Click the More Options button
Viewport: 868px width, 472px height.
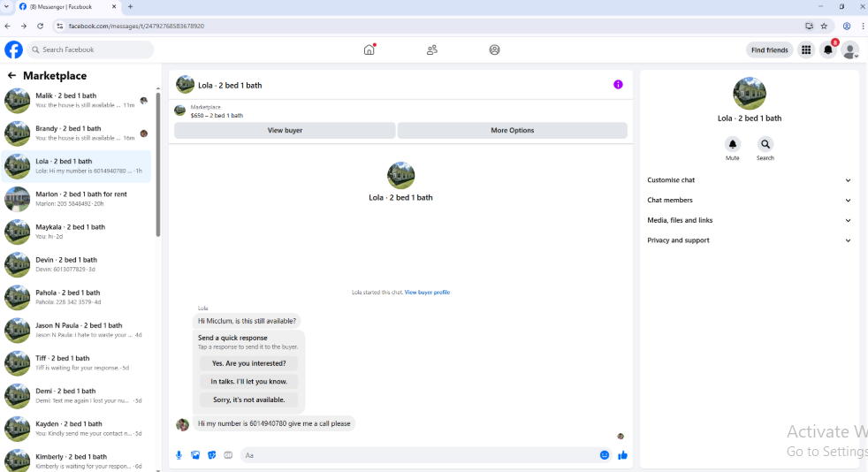[512, 131]
